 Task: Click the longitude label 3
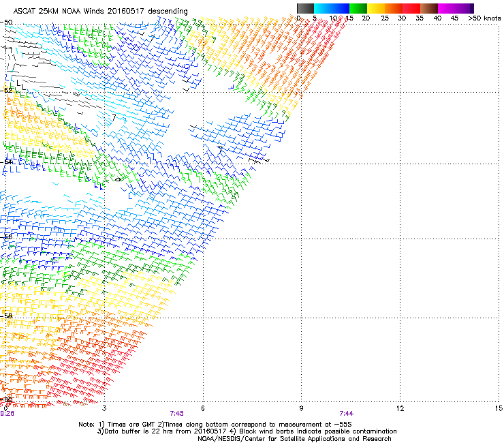pos(104,408)
